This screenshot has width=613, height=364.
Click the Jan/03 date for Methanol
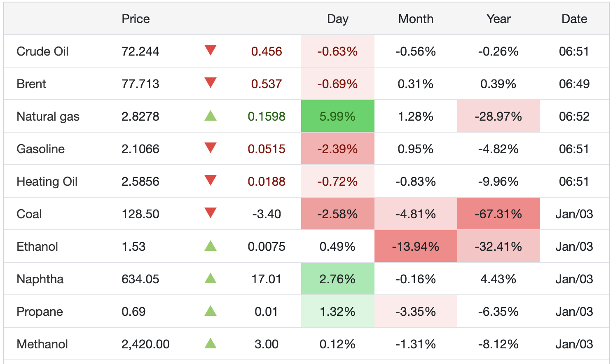click(574, 344)
